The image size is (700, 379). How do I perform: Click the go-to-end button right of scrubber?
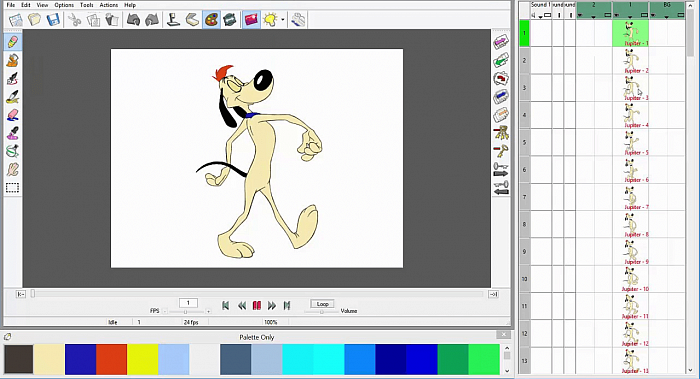tap(493, 294)
